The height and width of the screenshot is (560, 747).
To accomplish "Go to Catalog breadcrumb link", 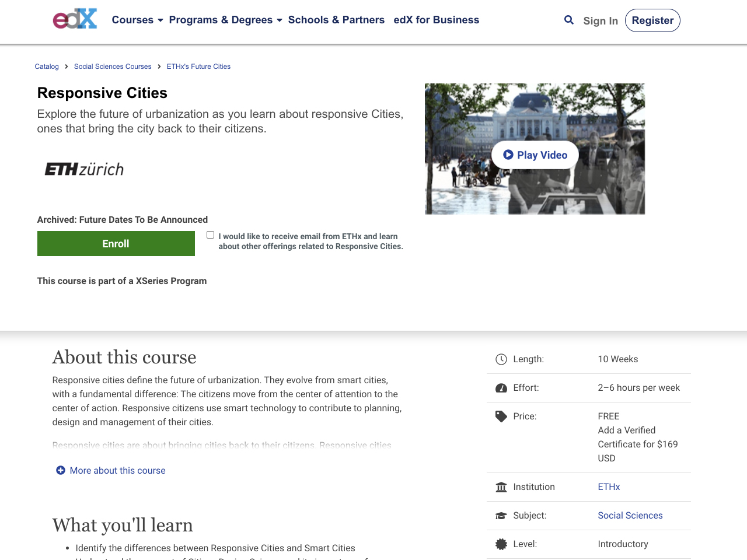I will click(x=47, y=66).
